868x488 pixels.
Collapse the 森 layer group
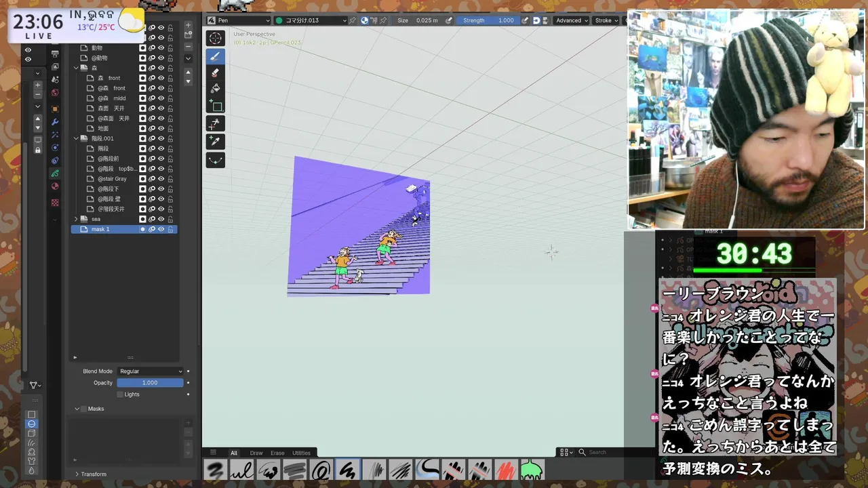[x=76, y=68]
